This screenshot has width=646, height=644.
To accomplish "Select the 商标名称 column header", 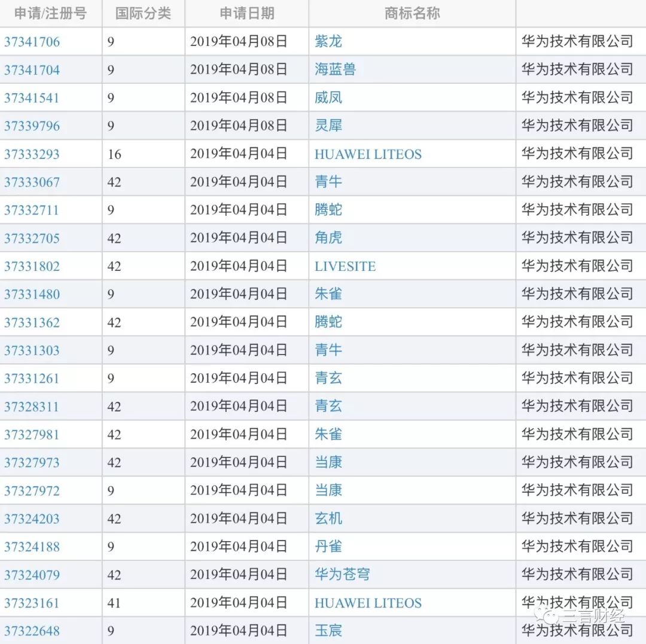I will [412, 13].
